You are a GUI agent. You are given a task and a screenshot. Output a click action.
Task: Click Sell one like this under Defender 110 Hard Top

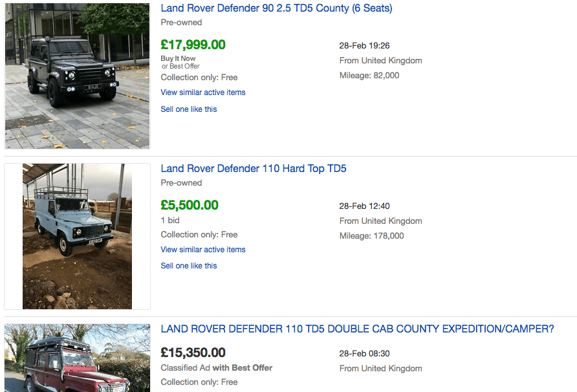pos(189,266)
